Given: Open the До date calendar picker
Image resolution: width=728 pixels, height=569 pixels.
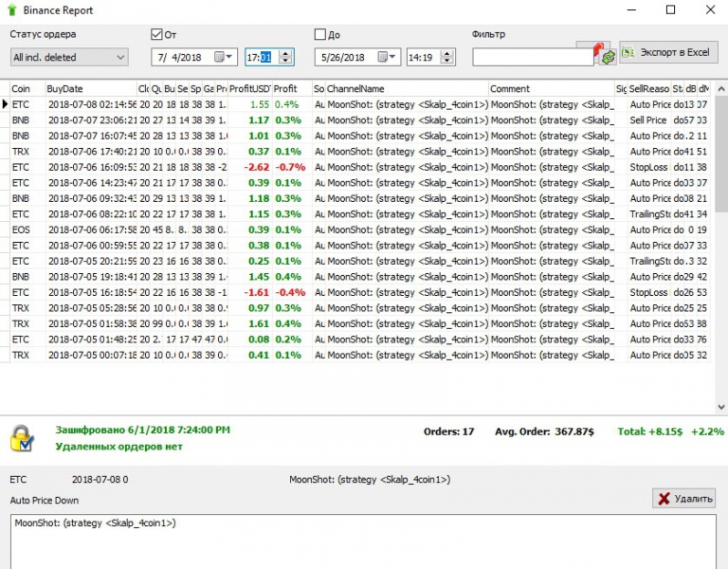Looking at the screenshot, I should (387, 57).
